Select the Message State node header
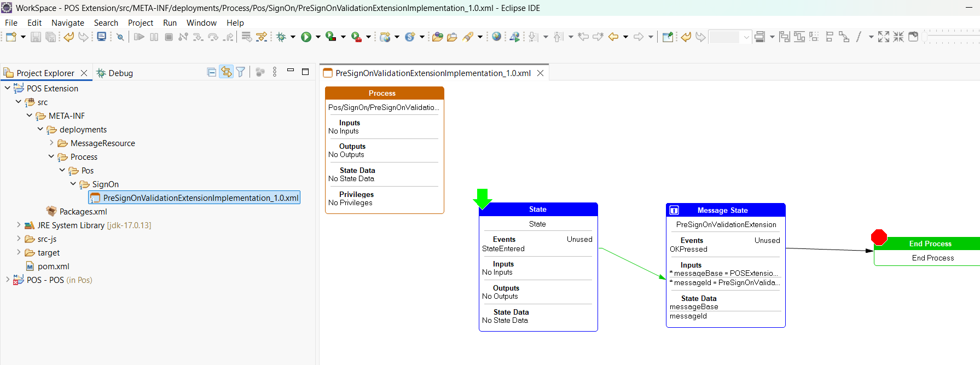This screenshot has width=980, height=365. pos(726,210)
